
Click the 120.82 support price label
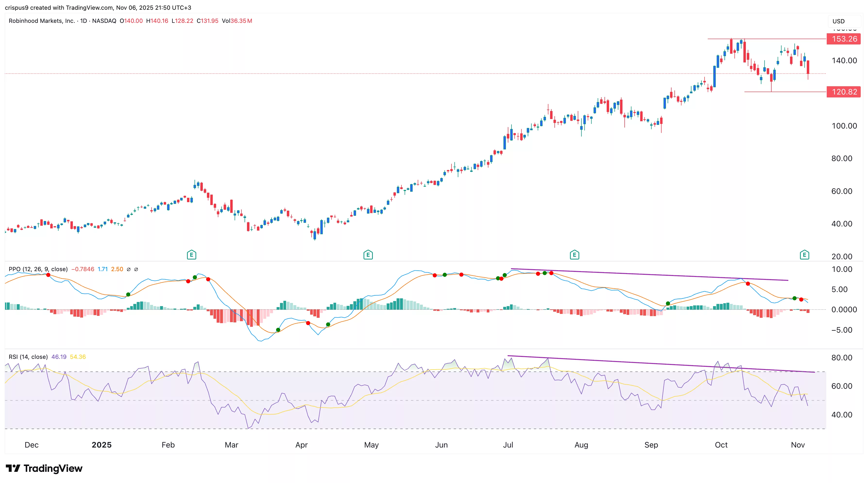(x=844, y=92)
